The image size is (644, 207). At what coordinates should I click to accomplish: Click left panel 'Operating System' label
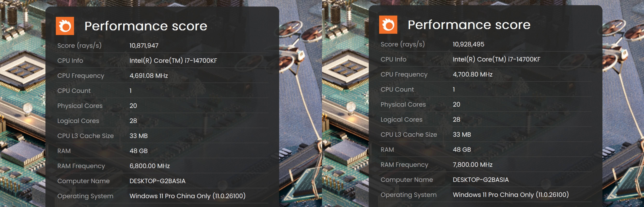coord(85,196)
